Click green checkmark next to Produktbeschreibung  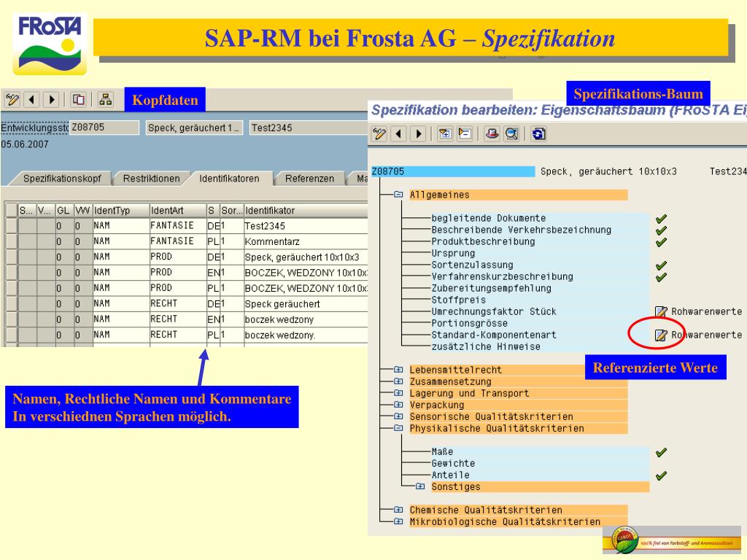click(x=659, y=241)
